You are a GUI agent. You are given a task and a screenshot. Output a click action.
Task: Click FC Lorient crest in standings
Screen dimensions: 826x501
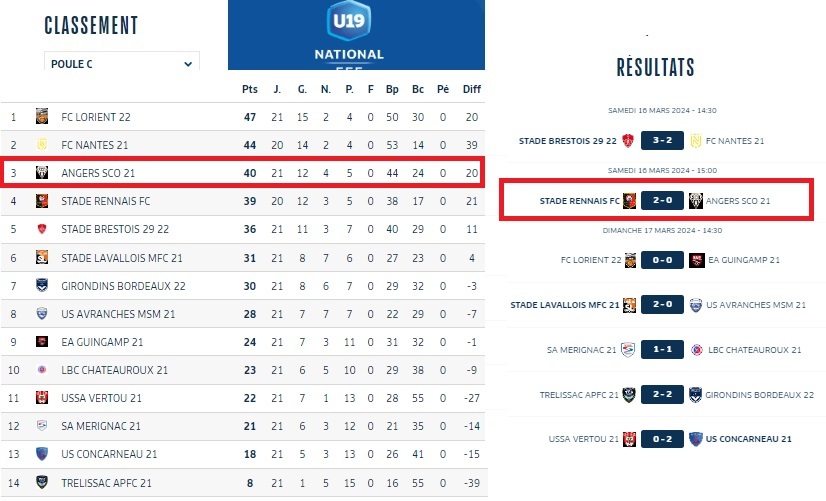pyautogui.click(x=42, y=117)
